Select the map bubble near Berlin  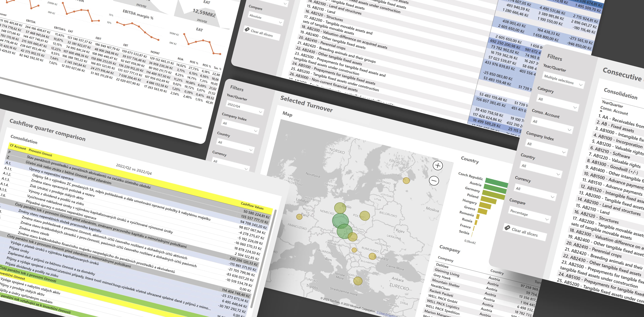point(340,208)
